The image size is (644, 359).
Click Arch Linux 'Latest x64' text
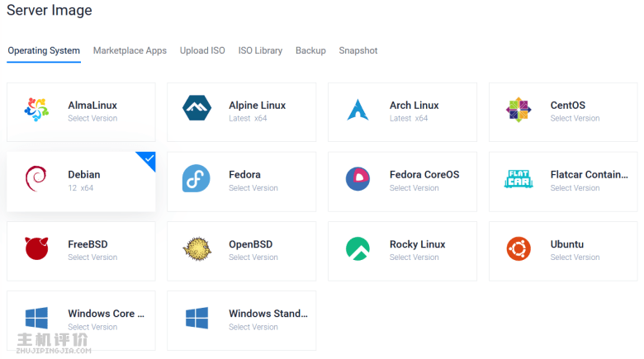coord(408,118)
